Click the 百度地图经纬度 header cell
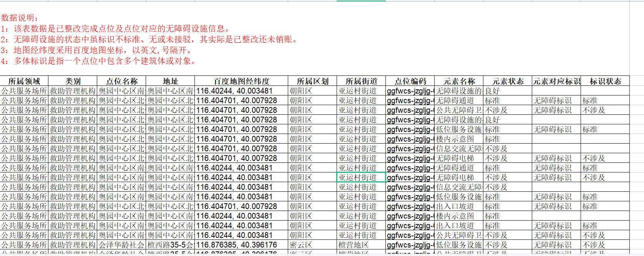This screenshot has width=644, height=256. pos(241,81)
